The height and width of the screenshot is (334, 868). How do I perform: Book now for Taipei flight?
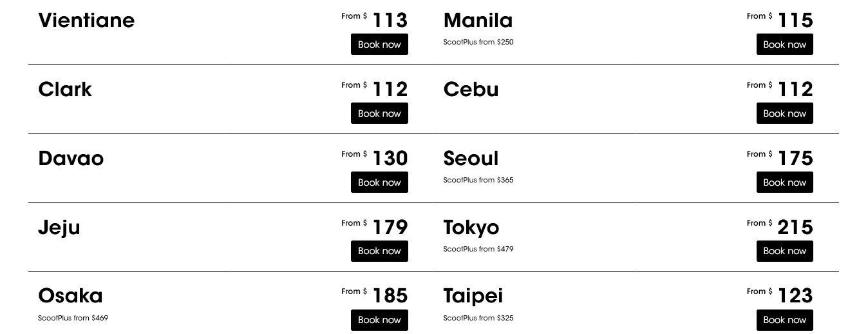pos(784,320)
